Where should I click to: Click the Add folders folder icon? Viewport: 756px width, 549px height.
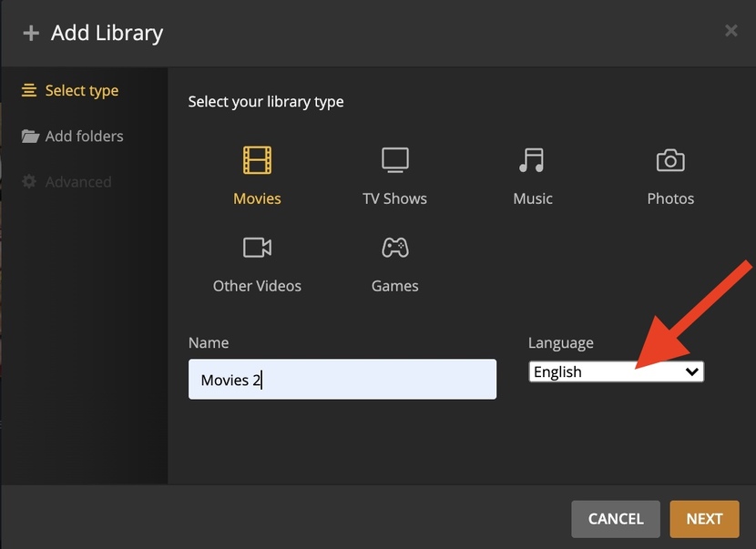coord(30,136)
